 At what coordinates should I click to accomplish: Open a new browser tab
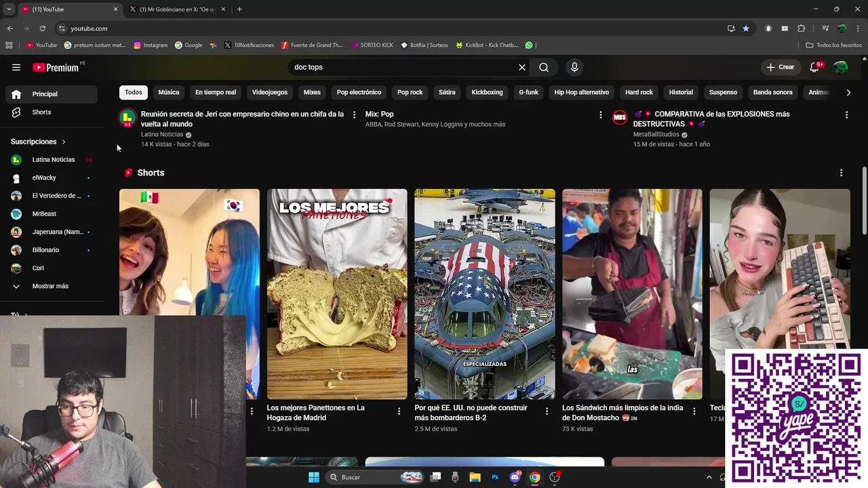(x=239, y=9)
